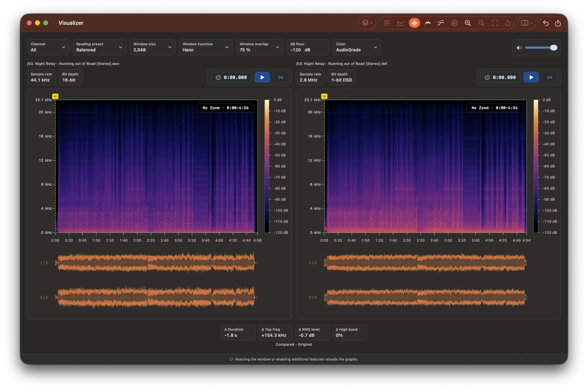Click the zoom out magnifier icon
This screenshot has height=391, width=588.
(x=481, y=23)
